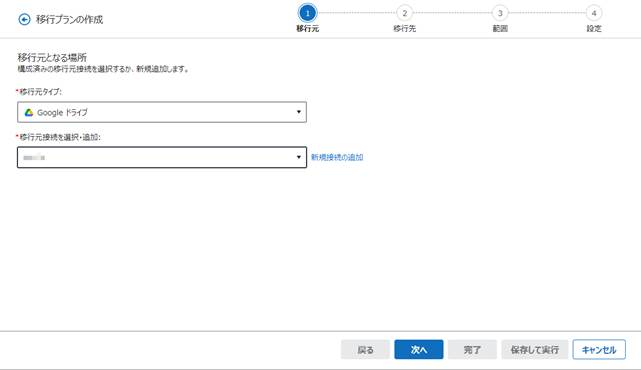The height and width of the screenshot is (370, 641).
Task: Click the Google Drive icon in source type field
Action: (29, 112)
